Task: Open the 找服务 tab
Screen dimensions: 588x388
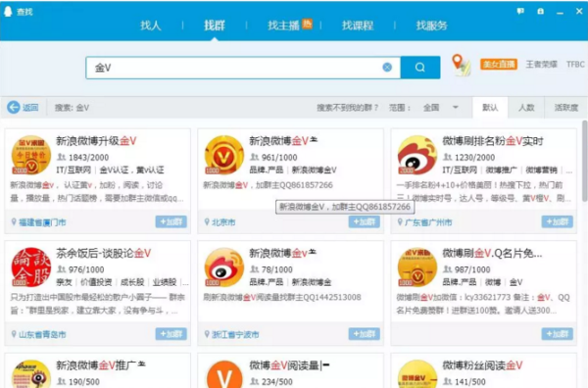Action: [431, 25]
